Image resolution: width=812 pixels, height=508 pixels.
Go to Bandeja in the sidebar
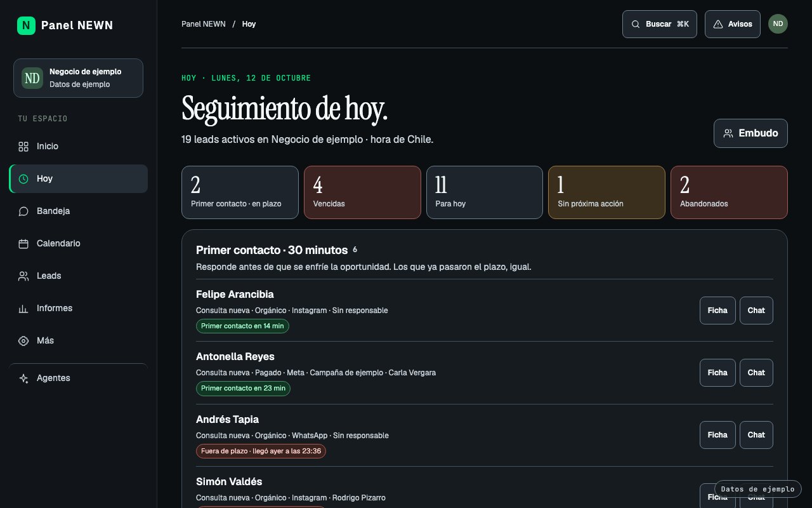coord(79,211)
